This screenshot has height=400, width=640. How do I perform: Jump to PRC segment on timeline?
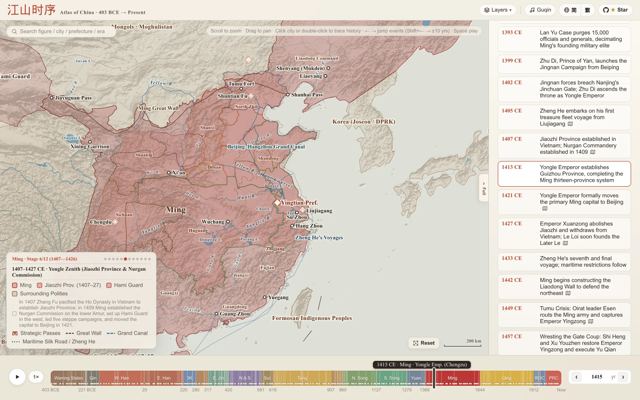[x=553, y=378]
